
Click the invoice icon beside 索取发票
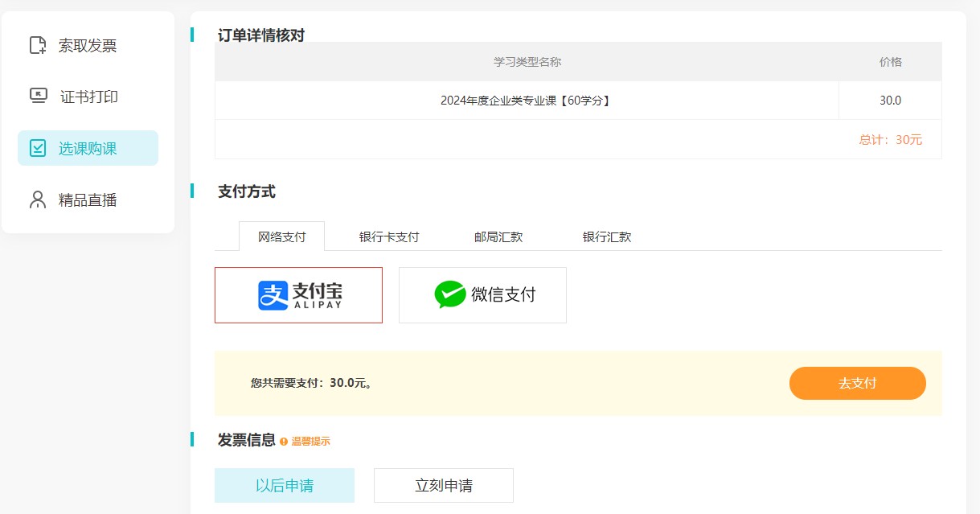pos(38,46)
